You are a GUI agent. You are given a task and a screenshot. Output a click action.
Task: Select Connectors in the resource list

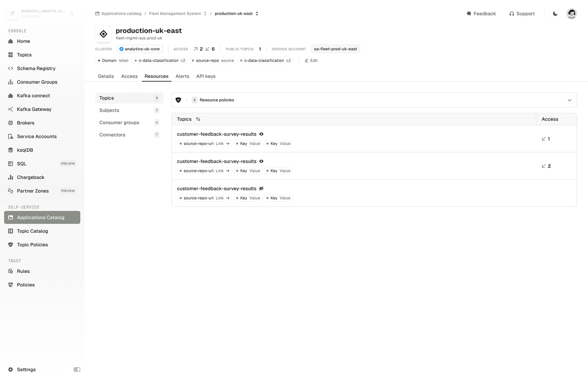112,135
